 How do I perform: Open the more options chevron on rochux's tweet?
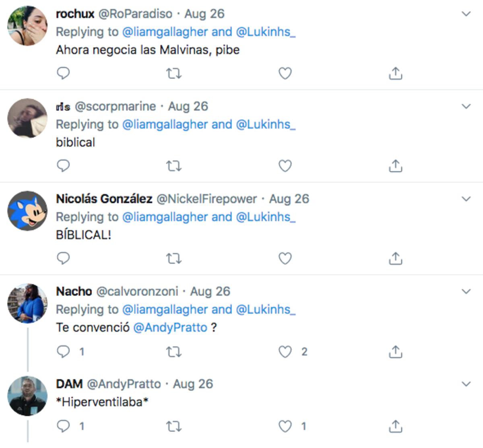coord(466,14)
